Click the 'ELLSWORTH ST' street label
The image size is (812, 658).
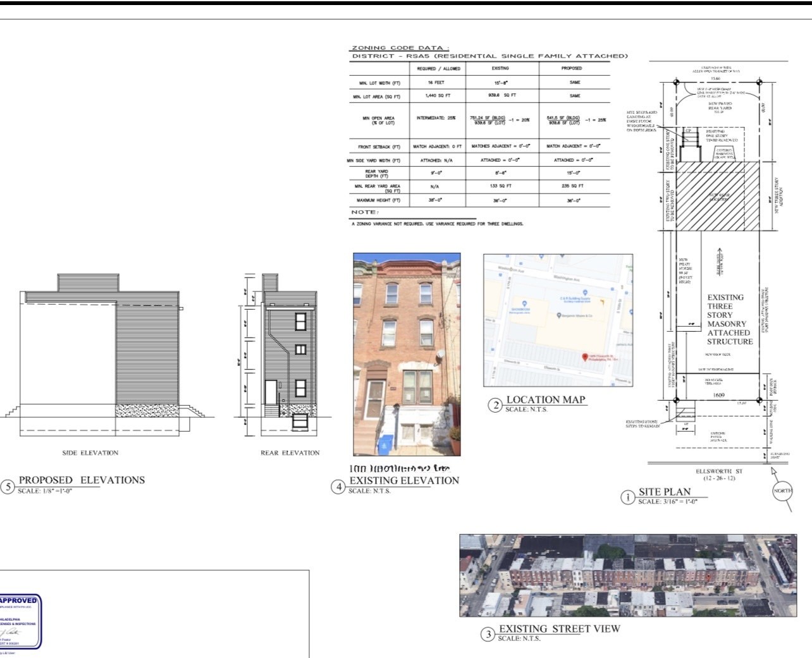tap(719, 471)
